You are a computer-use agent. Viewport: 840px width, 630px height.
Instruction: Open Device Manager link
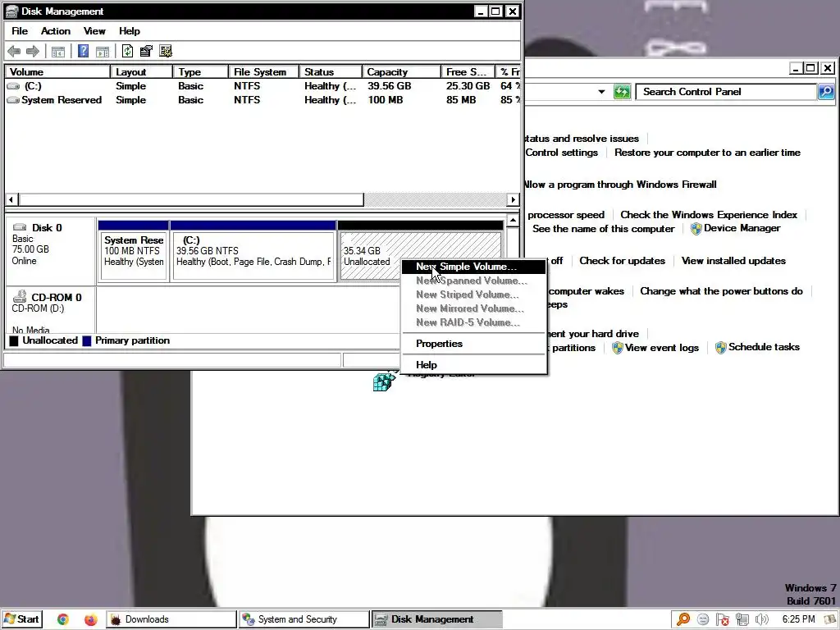coord(742,228)
